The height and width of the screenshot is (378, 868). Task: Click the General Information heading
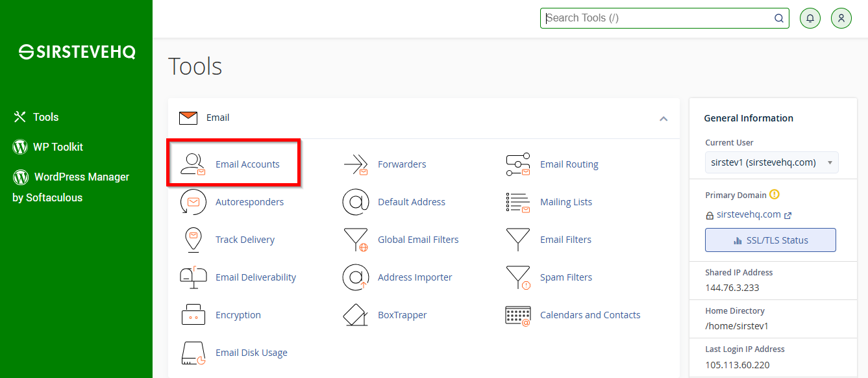(x=749, y=118)
